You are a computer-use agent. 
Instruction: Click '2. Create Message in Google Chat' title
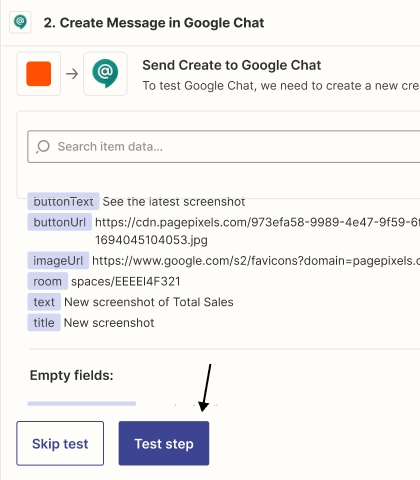[154, 23]
